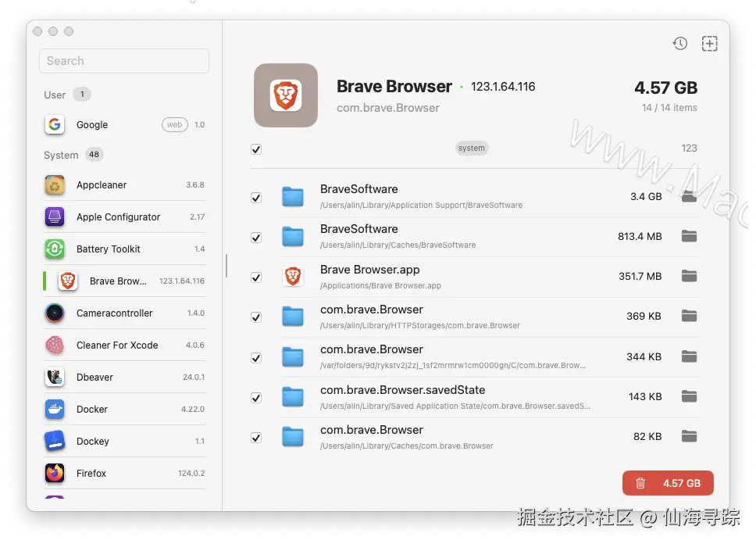The width and height of the screenshot is (756, 544).
Task: Click inside the Search field
Action: coord(124,61)
